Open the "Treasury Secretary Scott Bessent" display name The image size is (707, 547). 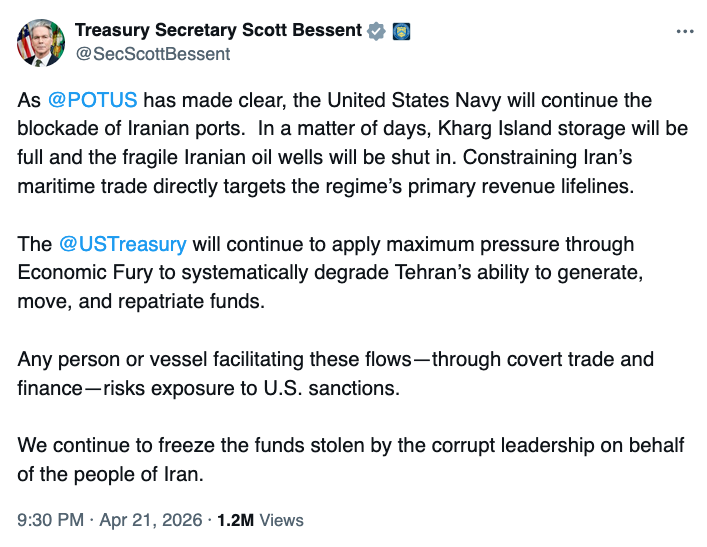[217, 30]
